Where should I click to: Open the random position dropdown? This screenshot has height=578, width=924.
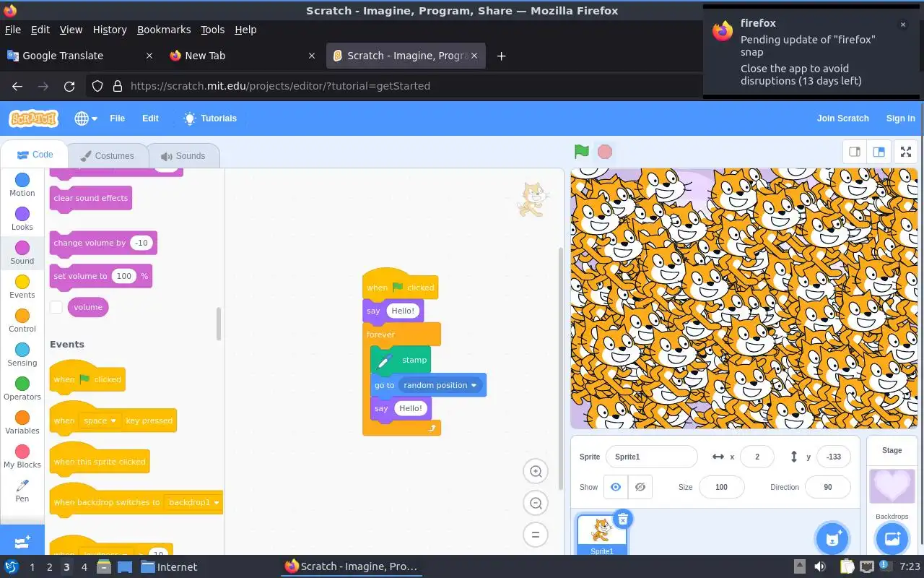point(440,385)
